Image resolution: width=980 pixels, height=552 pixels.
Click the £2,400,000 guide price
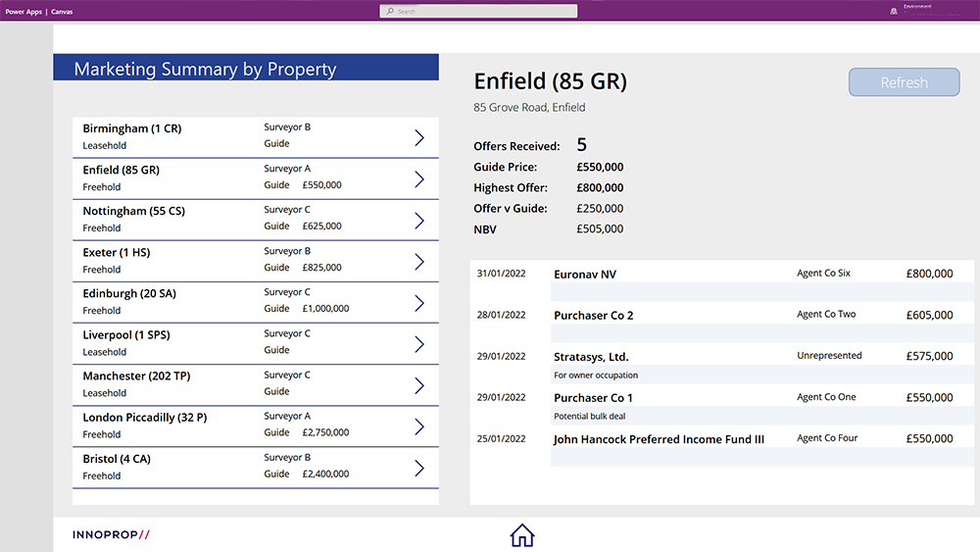[325, 474]
